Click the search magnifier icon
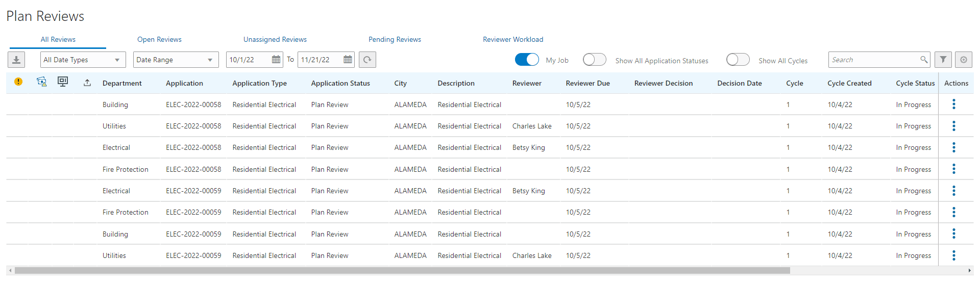This screenshot has width=980, height=286. (923, 60)
